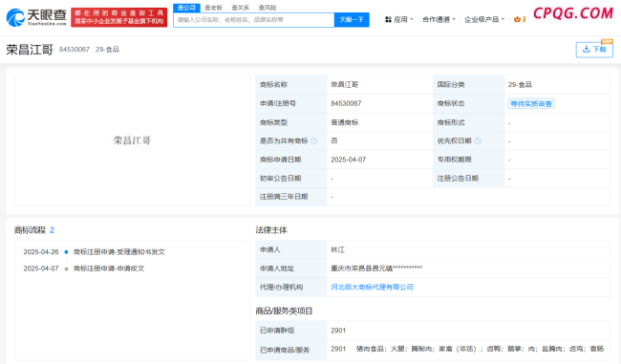Click the orange VIP crown icon
621x364 pixels.
(517, 19)
